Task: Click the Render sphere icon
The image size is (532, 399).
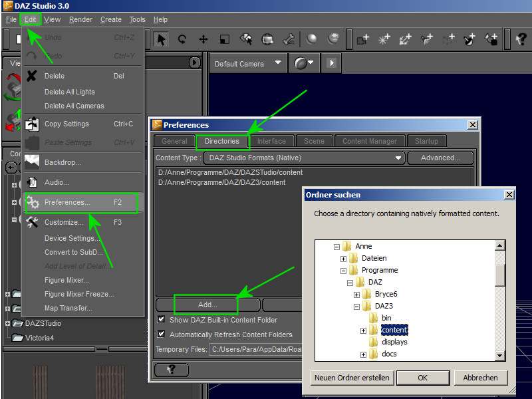Action: tap(311, 39)
